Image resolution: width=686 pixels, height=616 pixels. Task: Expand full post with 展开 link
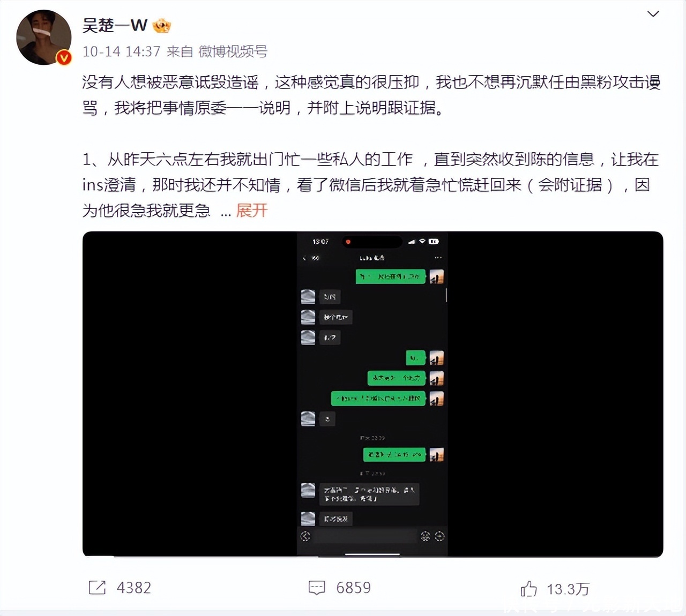251,211
